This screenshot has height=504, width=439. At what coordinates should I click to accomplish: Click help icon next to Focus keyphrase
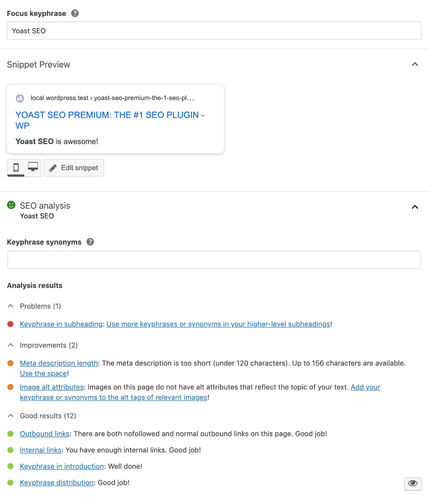[75, 13]
